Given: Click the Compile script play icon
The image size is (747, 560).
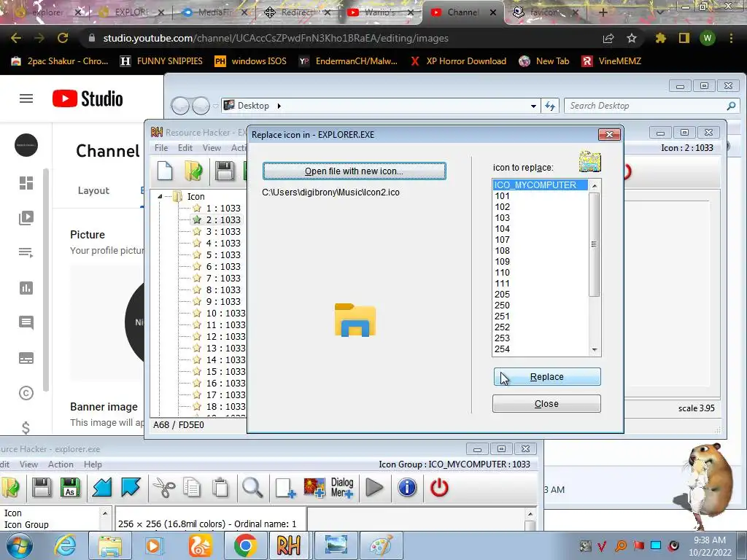Looking at the screenshot, I should coord(374,488).
